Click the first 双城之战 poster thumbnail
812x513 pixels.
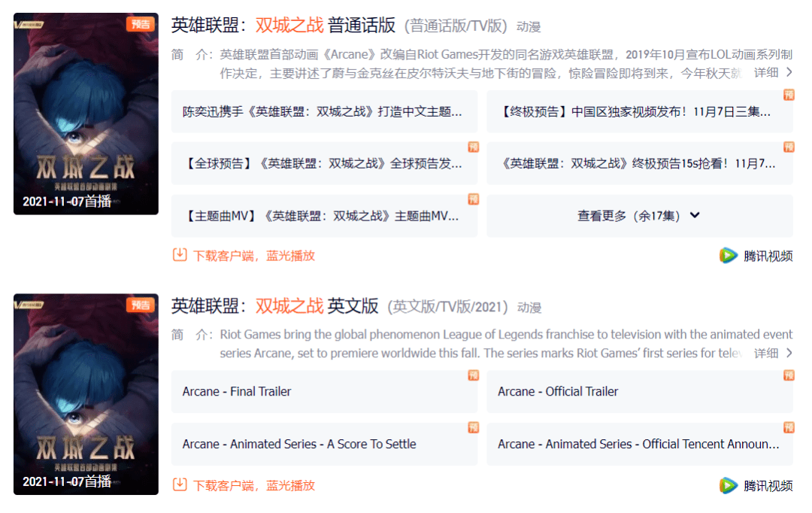(x=86, y=114)
